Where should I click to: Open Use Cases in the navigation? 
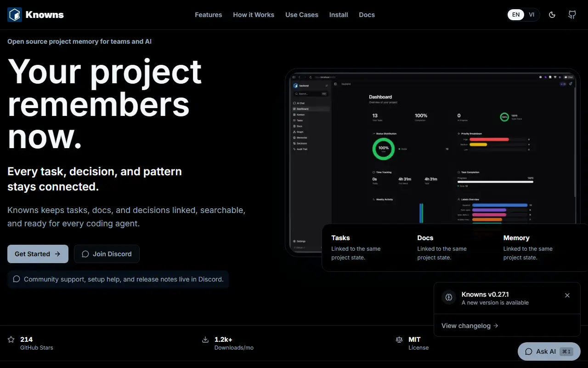(x=302, y=15)
